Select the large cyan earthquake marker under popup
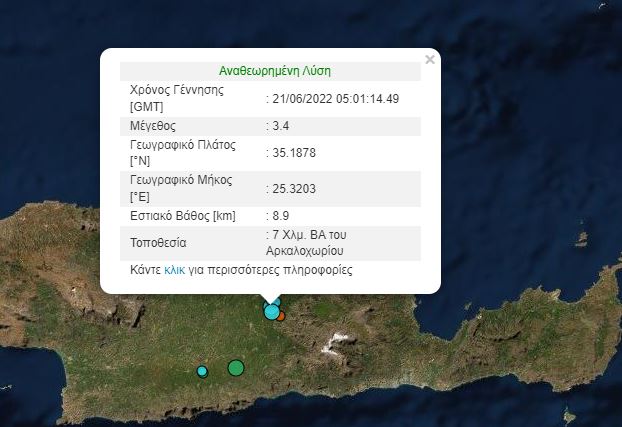Screen dimensions: 622x427 point(271,312)
